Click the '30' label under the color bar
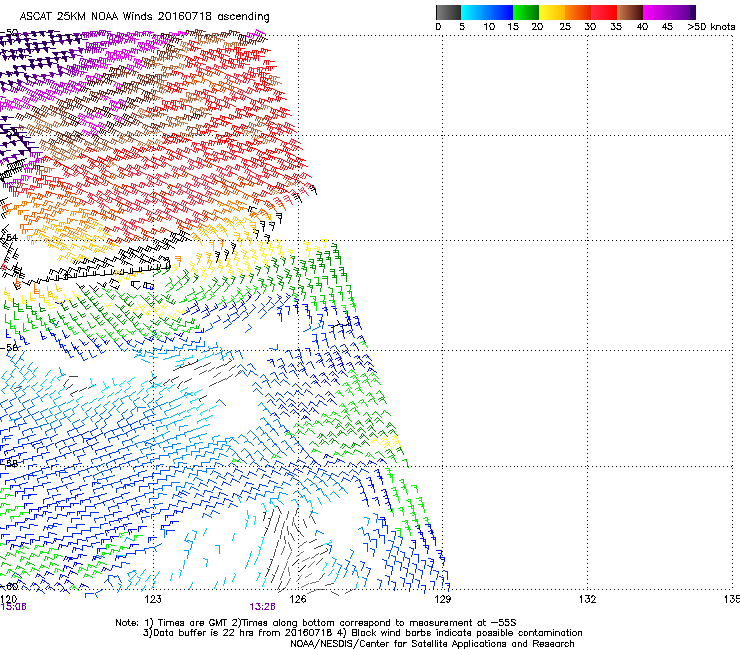 (590, 27)
